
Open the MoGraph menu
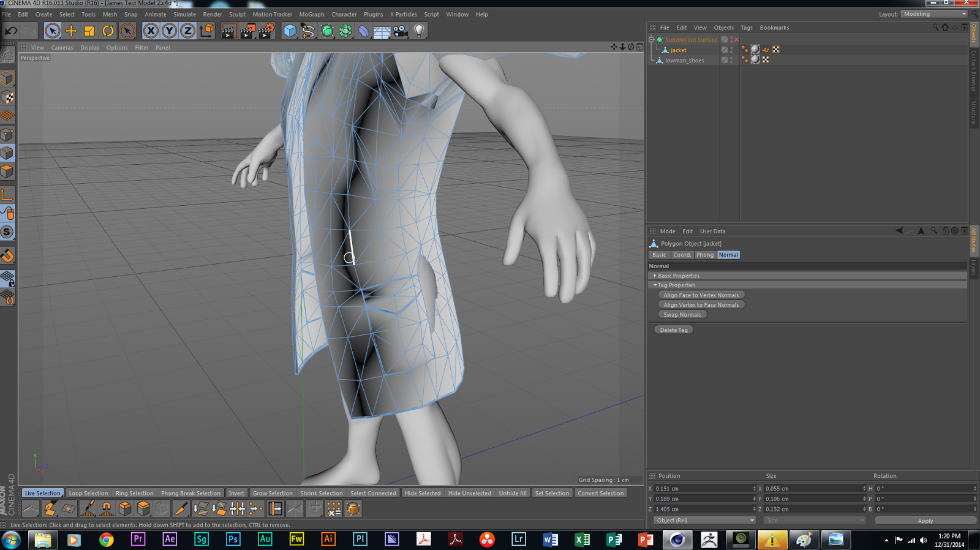(312, 14)
